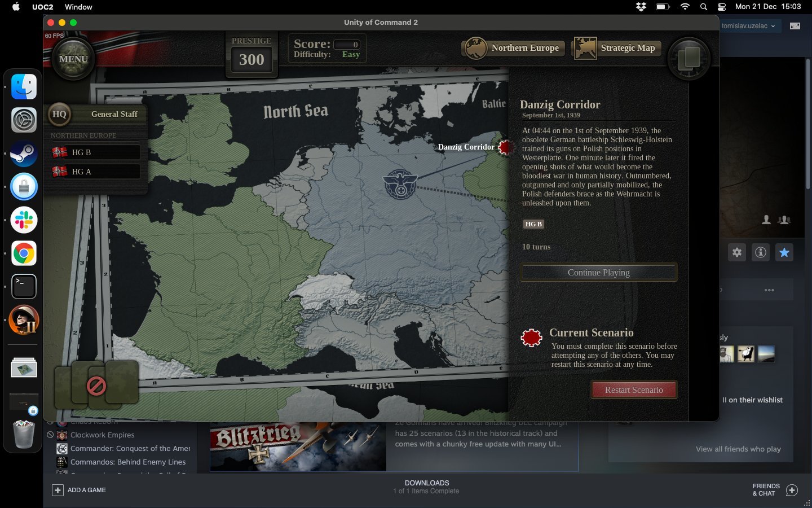Screen dimensions: 812x508
Task: Click the Easy difficulty label
Action: [351, 55]
